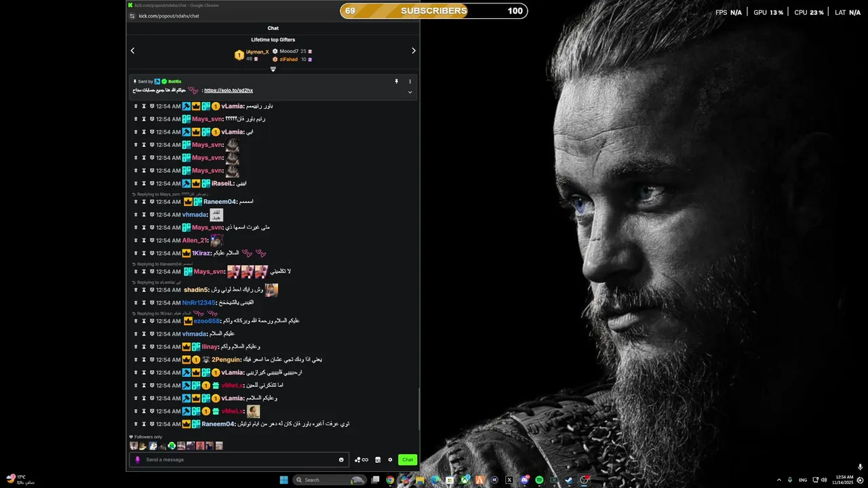Screen dimensions: 868x488
Task: Pick the green alien quick emote
Action: (172, 446)
